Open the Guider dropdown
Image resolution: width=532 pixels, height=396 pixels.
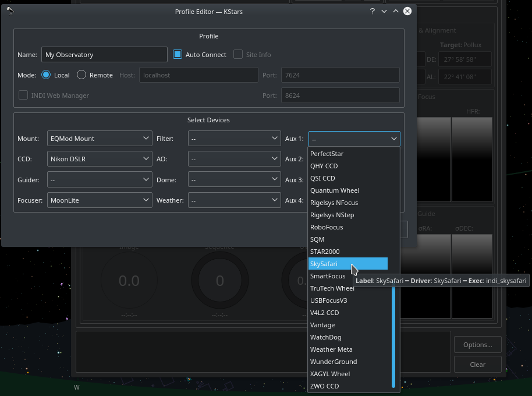[x=100, y=179]
